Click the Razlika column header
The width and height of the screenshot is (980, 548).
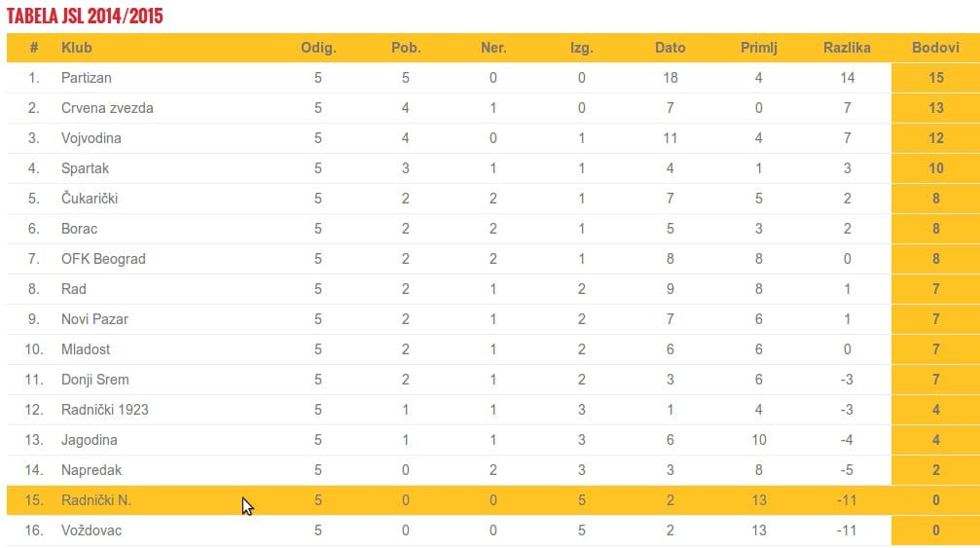tap(847, 48)
